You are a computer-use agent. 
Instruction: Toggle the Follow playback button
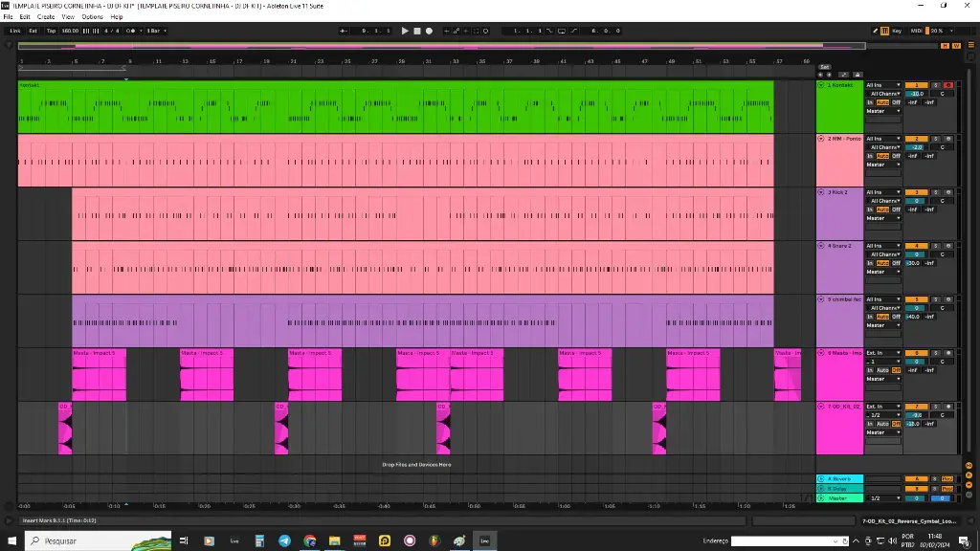click(344, 31)
